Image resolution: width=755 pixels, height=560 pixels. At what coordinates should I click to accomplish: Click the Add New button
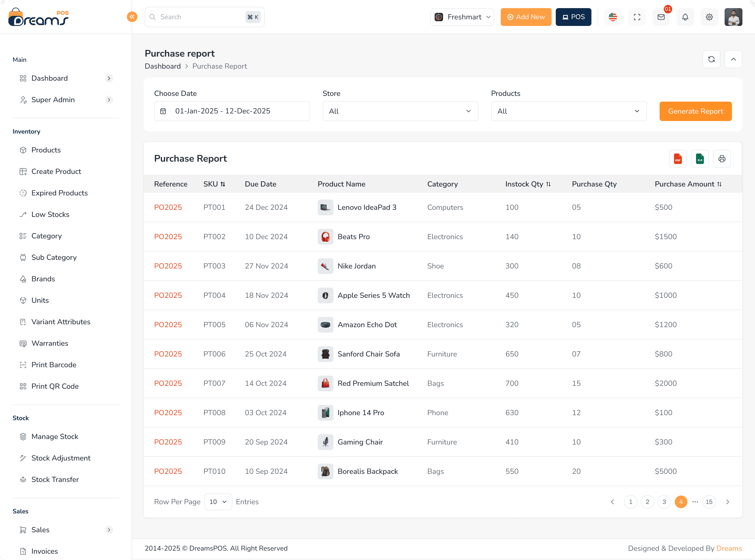tap(525, 17)
